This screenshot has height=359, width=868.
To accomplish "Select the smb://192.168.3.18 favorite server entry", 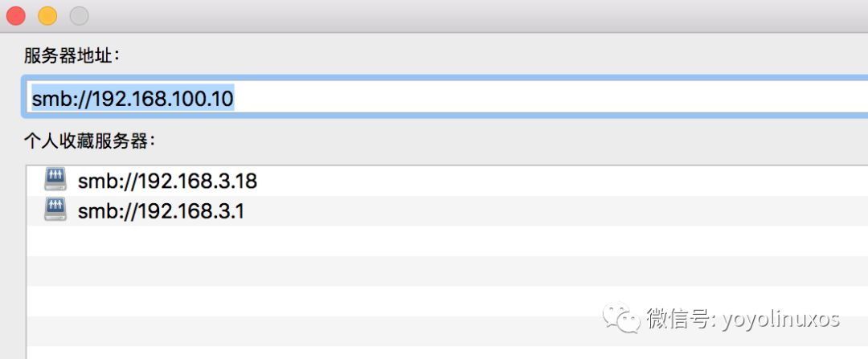I will [448, 181].
